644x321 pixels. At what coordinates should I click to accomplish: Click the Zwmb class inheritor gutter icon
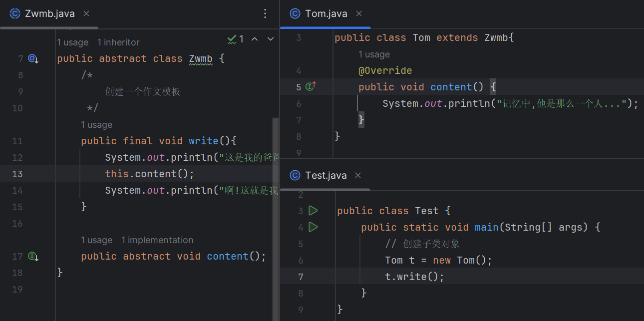(33, 59)
